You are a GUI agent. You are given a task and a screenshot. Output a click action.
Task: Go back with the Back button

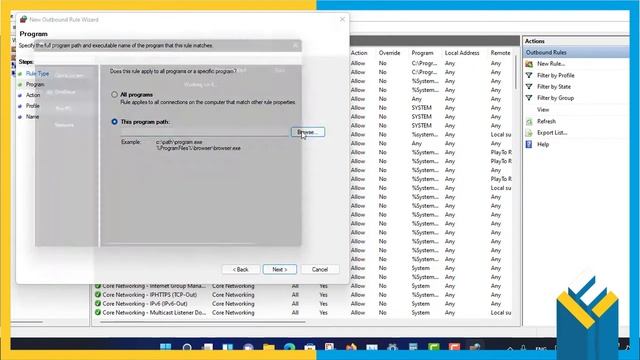click(241, 269)
